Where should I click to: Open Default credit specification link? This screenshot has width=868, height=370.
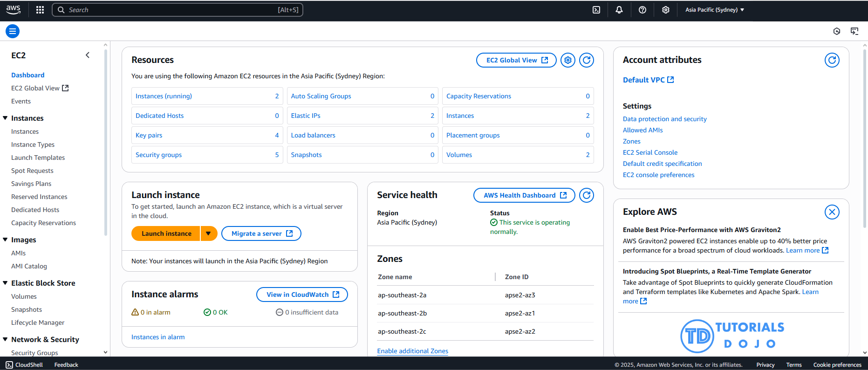(662, 164)
